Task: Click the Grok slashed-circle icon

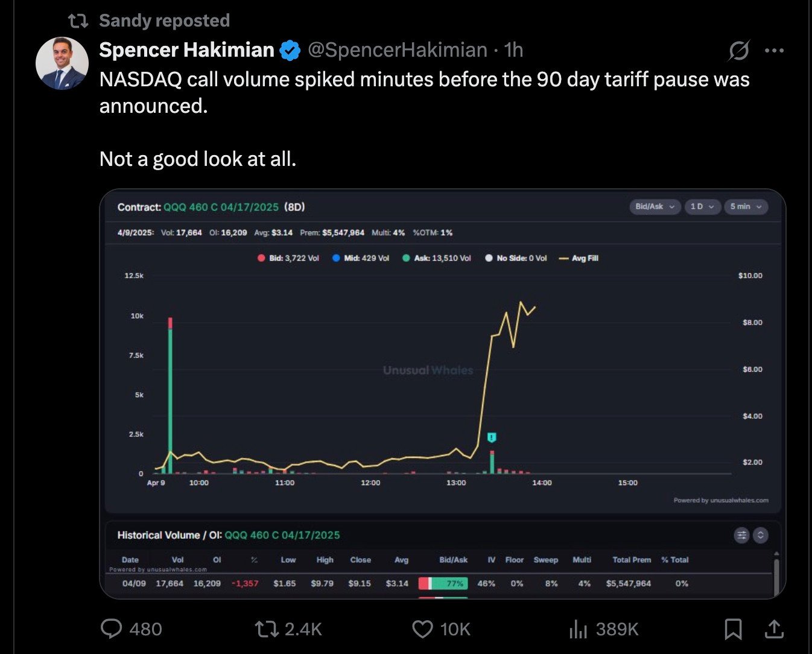Action: [x=738, y=51]
